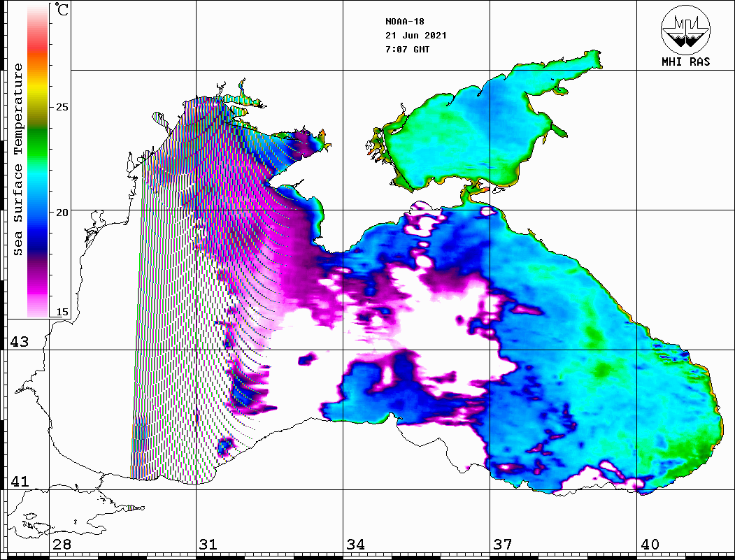Click longitude label "28"

[x=62, y=544]
